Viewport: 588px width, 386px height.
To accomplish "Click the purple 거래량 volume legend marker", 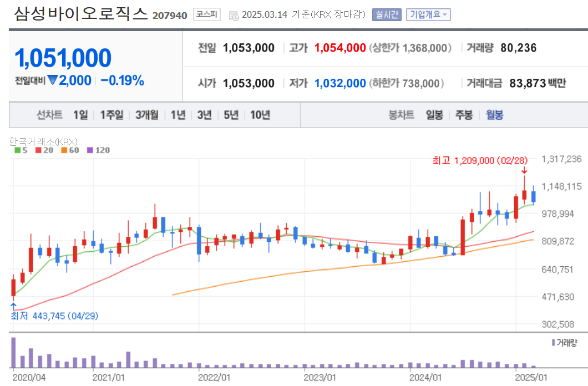I will 553,343.
